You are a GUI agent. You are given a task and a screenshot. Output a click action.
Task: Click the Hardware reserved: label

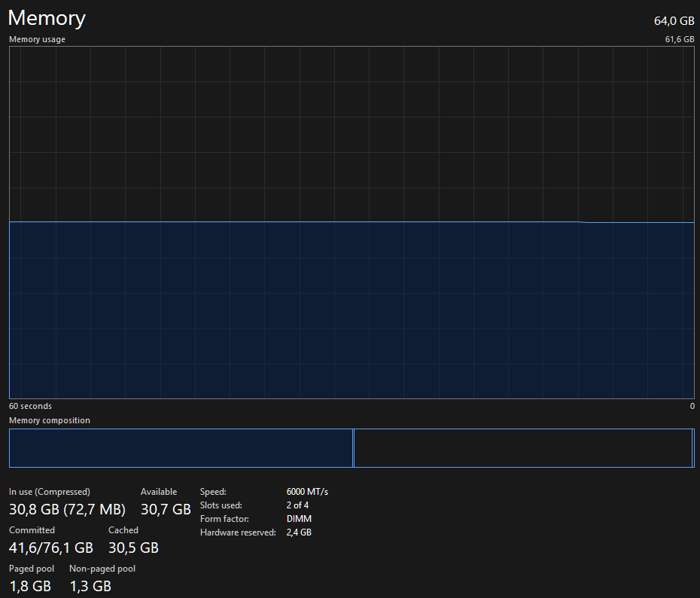(x=238, y=532)
